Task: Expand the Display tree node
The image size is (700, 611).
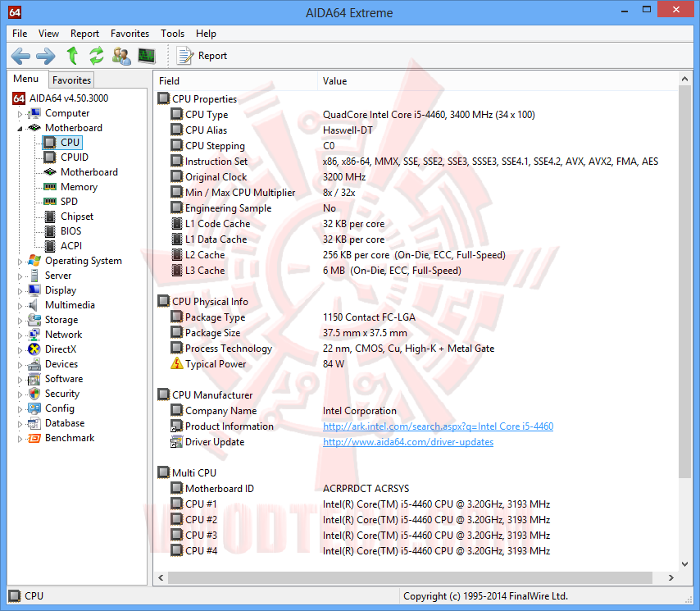Action: click(20, 291)
